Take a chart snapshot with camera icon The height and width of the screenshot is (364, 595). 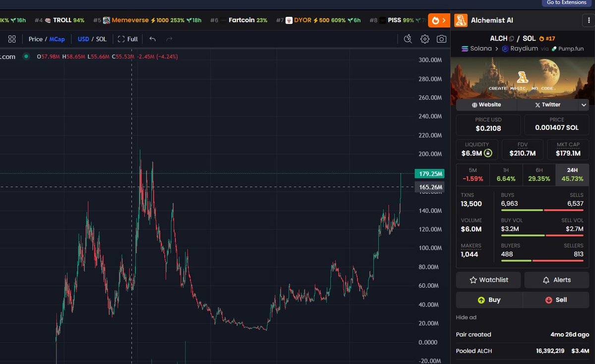pyautogui.click(x=441, y=39)
